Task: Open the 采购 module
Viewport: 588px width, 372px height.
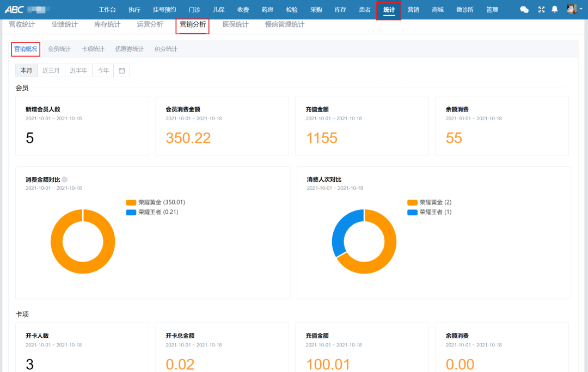Action: [316, 10]
